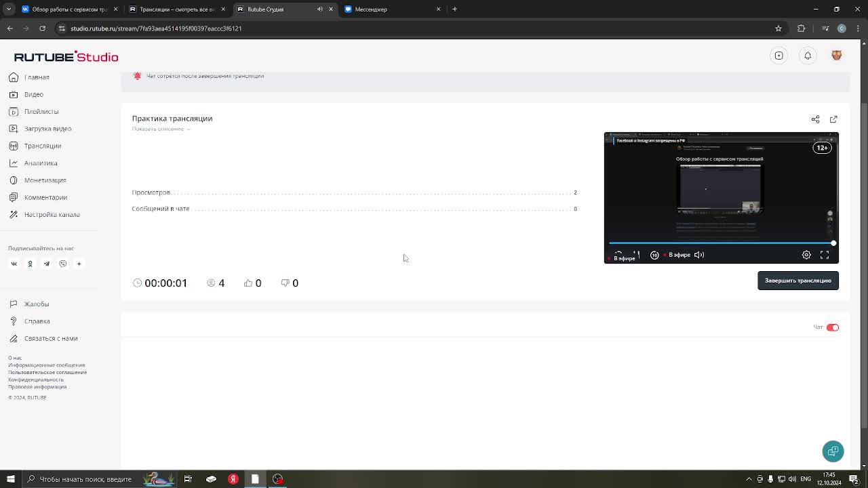Image resolution: width=868 pixels, height=488 pixels.
Task: Click the viewers count icon
Action: (211, 283)
